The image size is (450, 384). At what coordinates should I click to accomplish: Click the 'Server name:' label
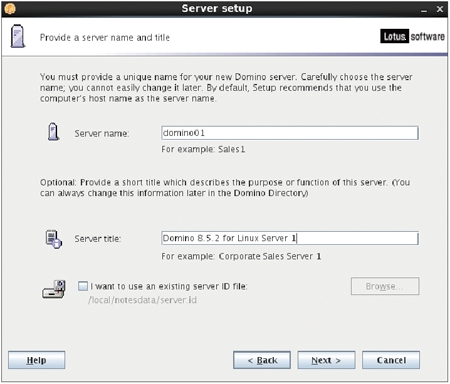(x=102, y=133)
